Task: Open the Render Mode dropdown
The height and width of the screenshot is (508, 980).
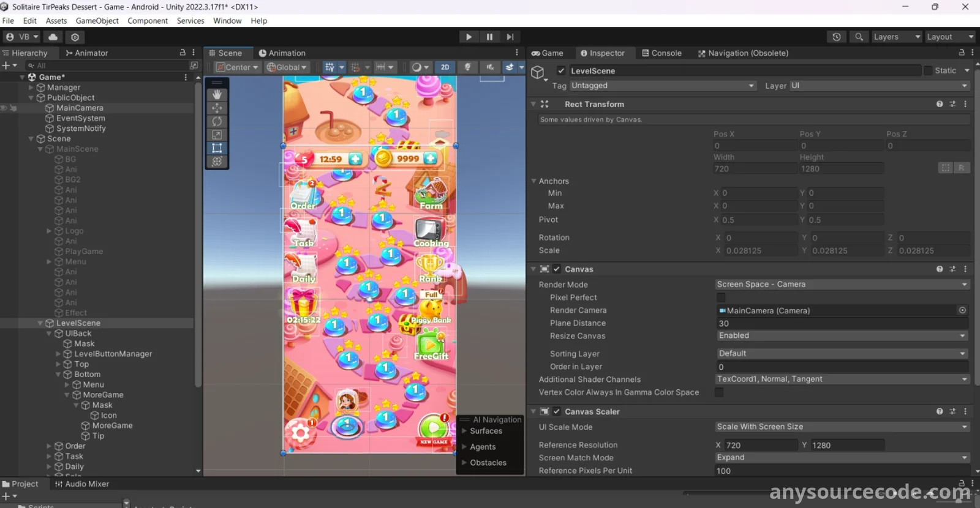Action: tap(842, 285)
